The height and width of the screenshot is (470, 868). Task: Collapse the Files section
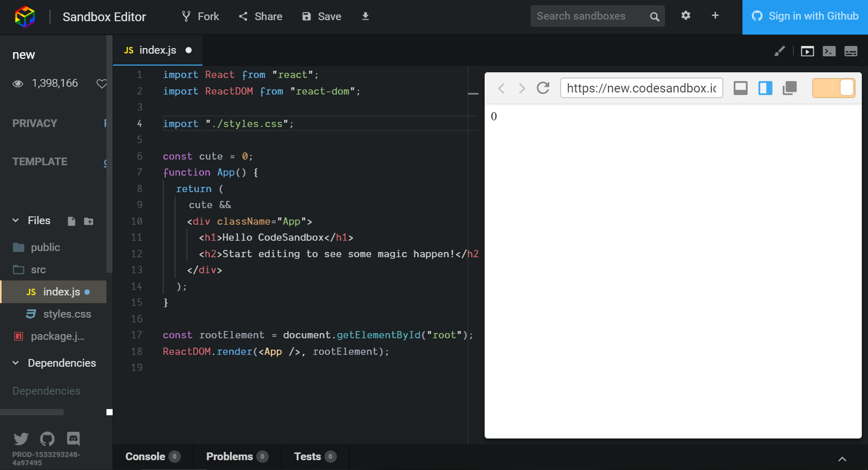tap(16, 221)
